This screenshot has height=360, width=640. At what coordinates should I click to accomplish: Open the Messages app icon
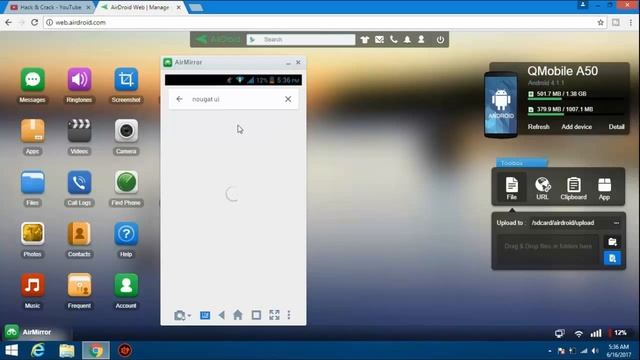[33, 80]
